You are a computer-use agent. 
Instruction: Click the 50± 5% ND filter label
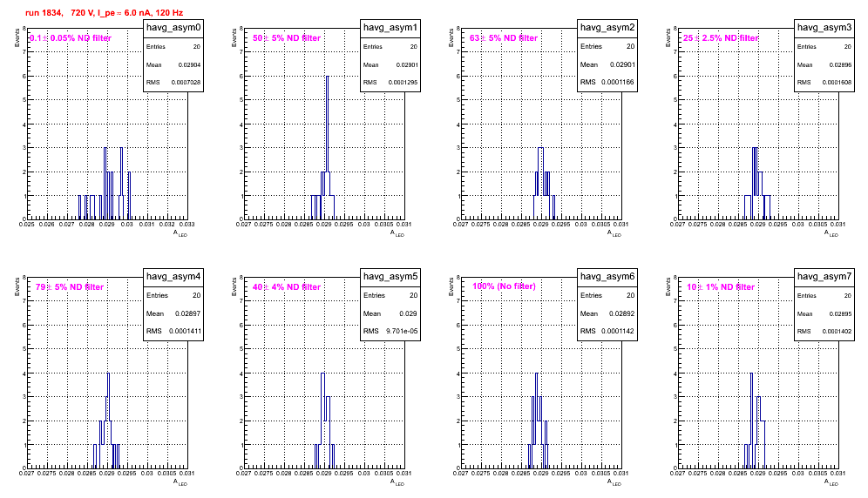pyautogui.click(x=287, y=38)
